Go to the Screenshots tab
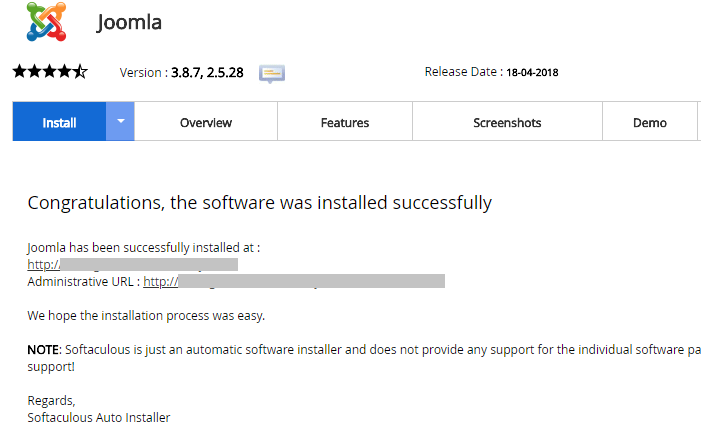 [507, 122]
